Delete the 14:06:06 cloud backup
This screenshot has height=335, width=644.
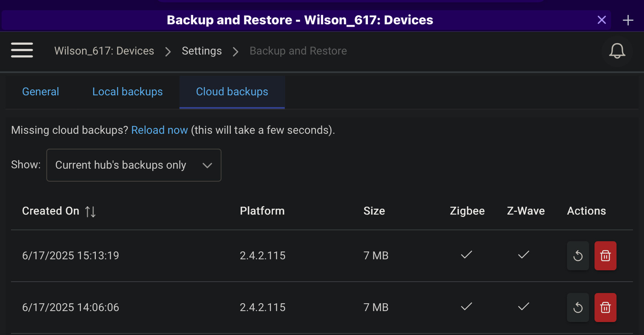pos(605,308)
